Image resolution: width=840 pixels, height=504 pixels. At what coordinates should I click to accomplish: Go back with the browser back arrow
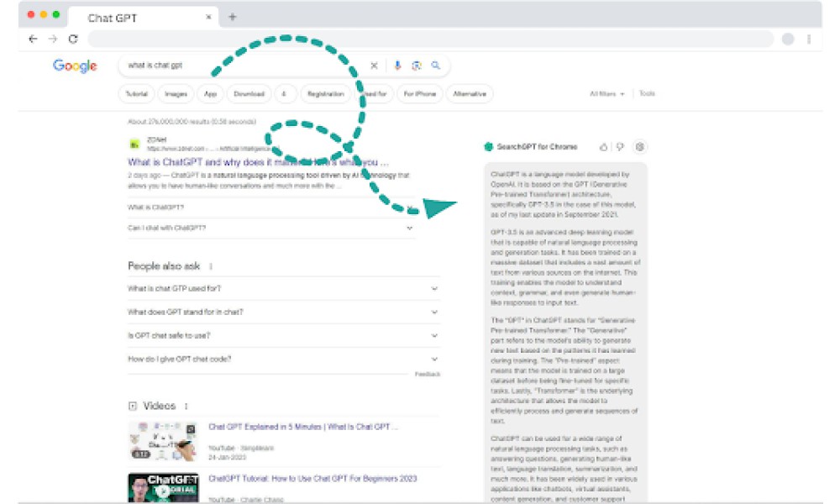point(34,39)
